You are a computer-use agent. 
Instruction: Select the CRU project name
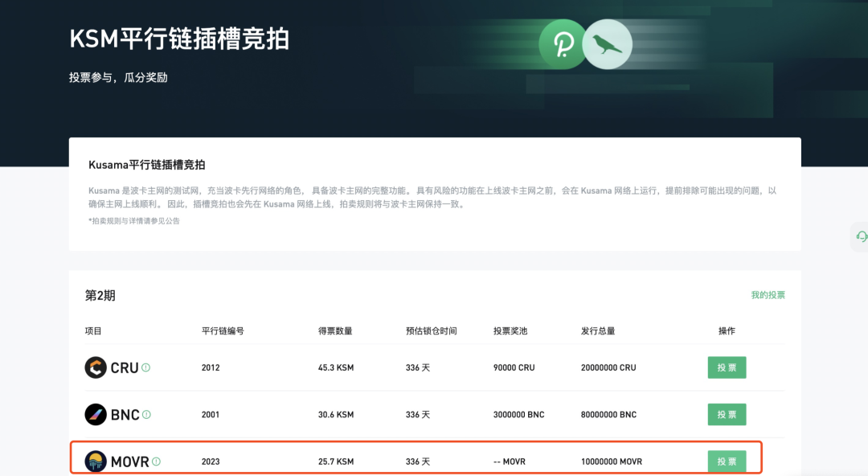[x=125, y=368]
